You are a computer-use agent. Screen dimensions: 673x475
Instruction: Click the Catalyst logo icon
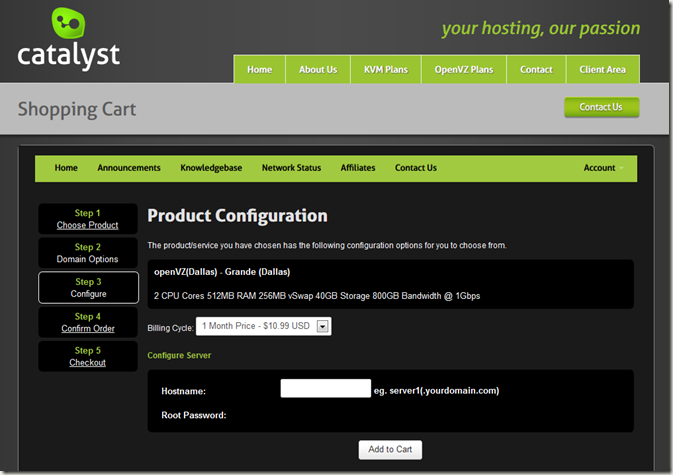click(68, 22)
